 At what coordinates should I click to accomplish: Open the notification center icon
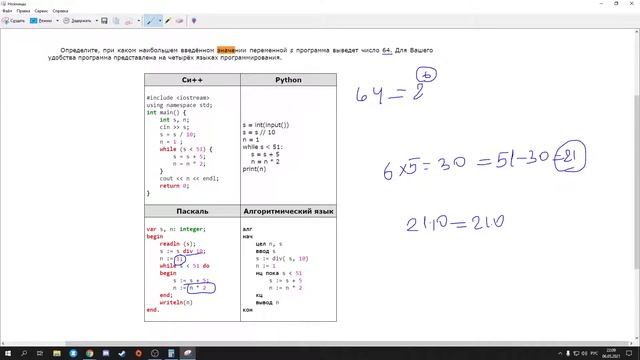pos(629,353)
